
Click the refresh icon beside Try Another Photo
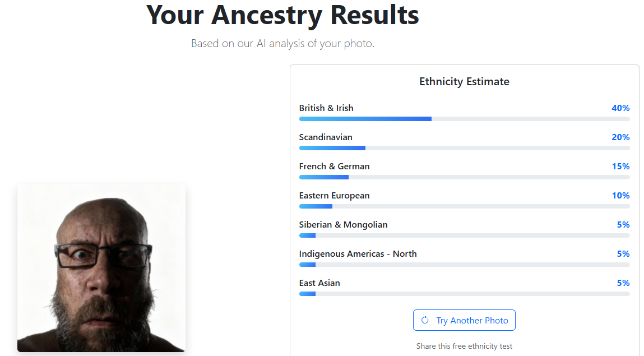(425, 320)
